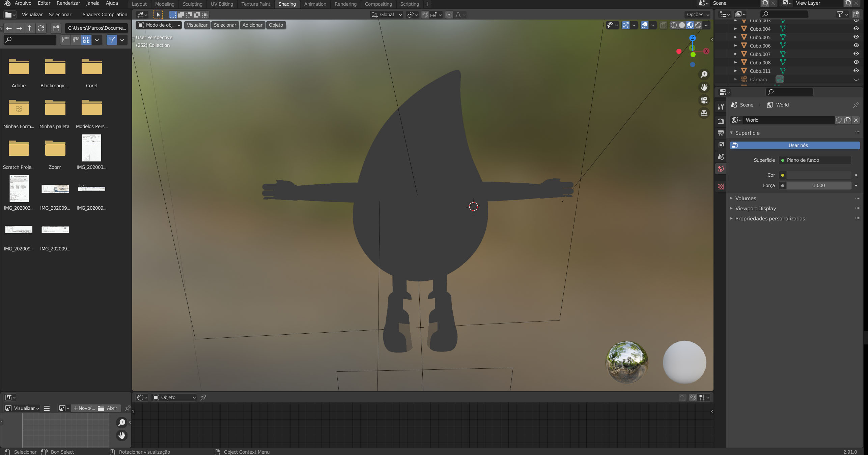Click the Select Box tool icon
Image resolution: width=868 pixels, height=455 pixels.
[x=173, y=14]
